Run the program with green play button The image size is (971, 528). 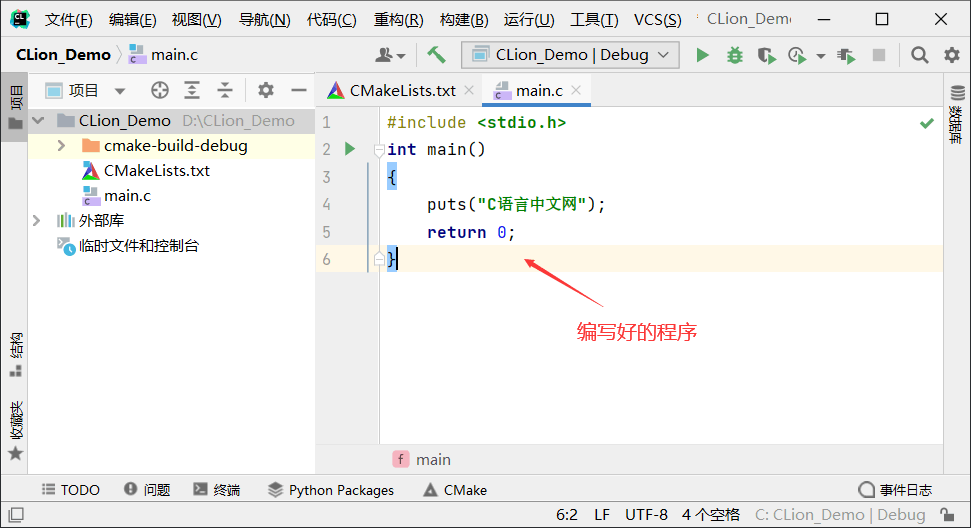coord(703,55)
